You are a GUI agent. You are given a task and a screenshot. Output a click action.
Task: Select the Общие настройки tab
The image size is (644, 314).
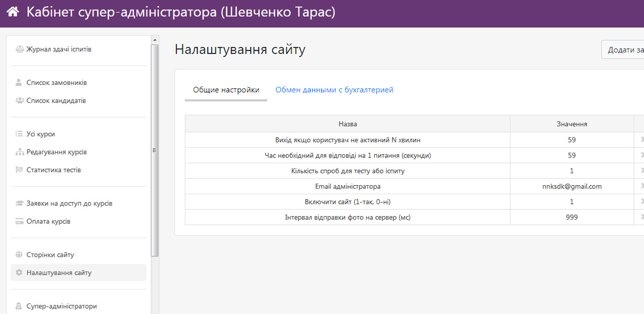tap(226, 90)
